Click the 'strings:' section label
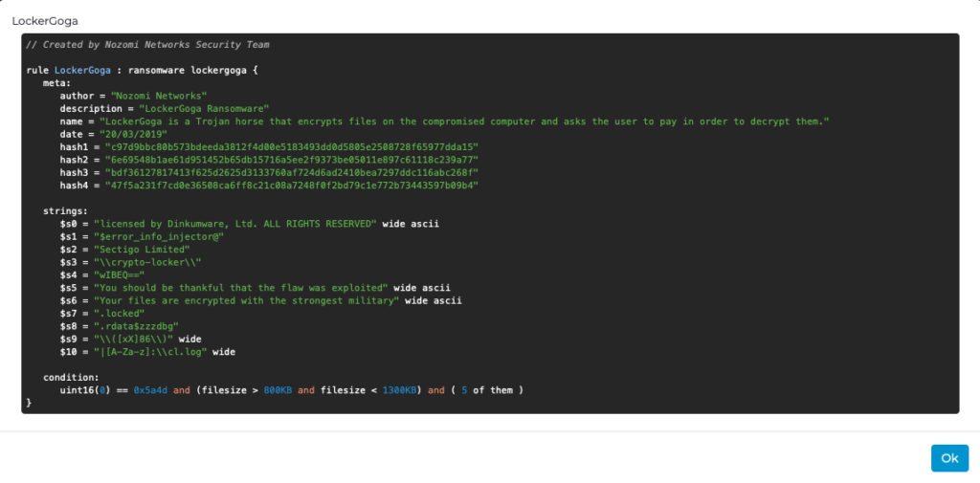 point(66,210)
